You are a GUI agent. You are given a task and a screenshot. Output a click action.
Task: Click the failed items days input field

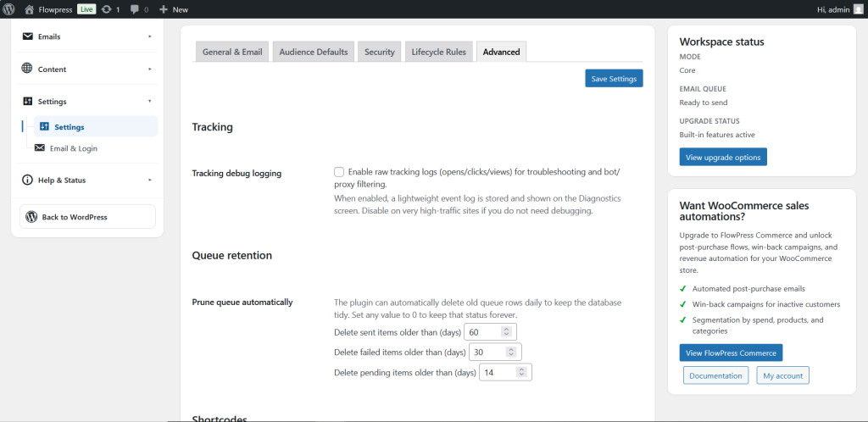495,352
